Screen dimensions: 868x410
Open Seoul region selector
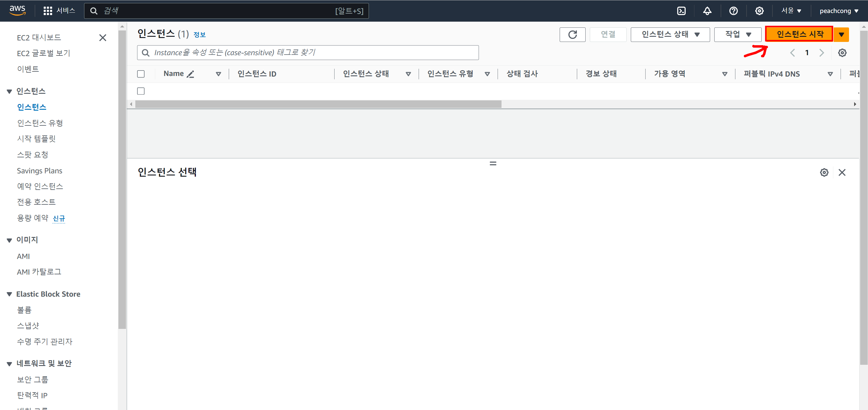(x=791, y=11)
